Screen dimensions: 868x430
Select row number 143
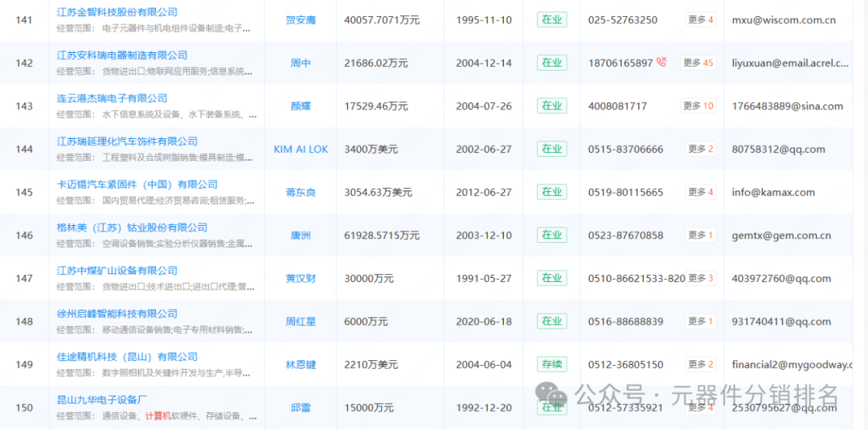click(24, 106)
